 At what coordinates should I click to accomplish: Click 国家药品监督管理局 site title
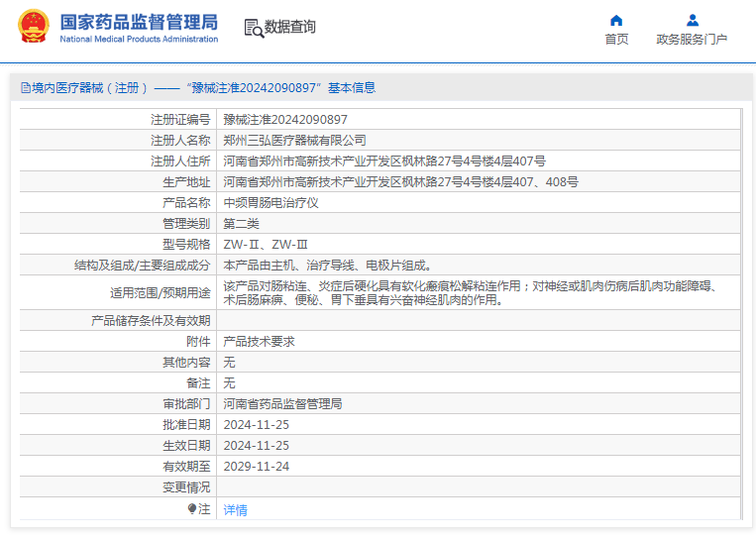tap(139, 22)
